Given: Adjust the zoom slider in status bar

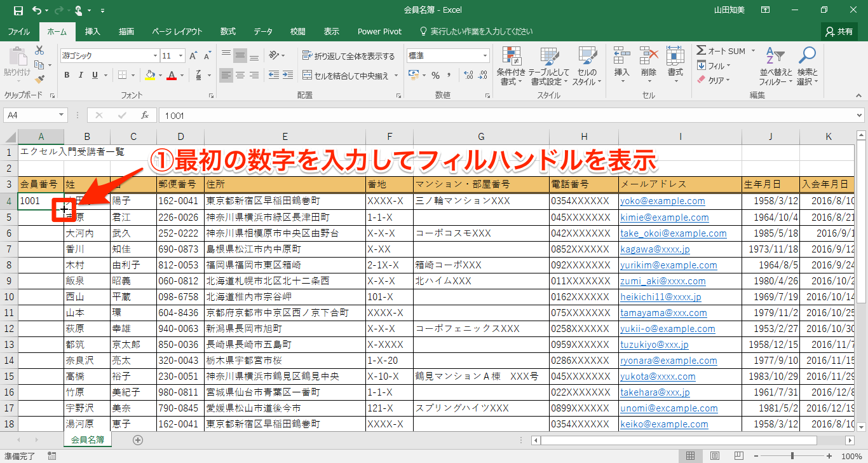Looking at the screenshot, I should [792, 456].
